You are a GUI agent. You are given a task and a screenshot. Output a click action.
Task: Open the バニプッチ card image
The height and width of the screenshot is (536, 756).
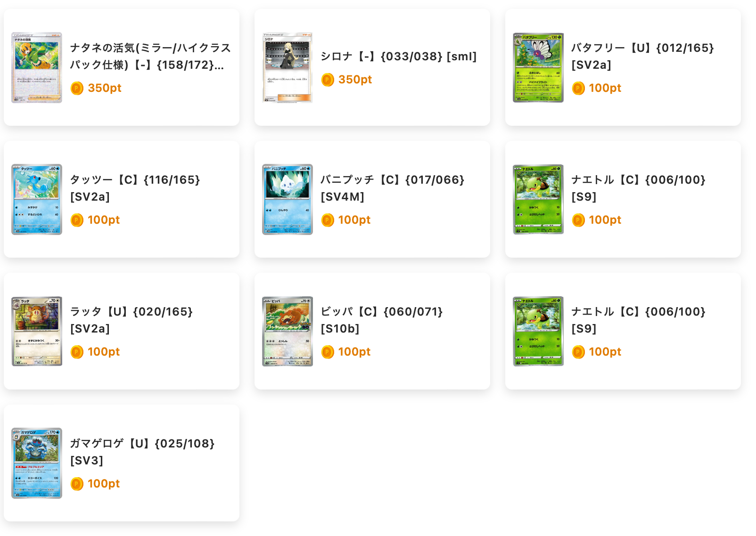tap(288, 199)
